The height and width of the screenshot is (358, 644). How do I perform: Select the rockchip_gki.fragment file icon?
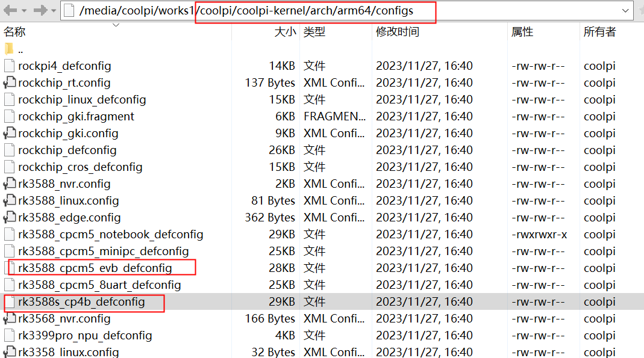tap(10, 116)
